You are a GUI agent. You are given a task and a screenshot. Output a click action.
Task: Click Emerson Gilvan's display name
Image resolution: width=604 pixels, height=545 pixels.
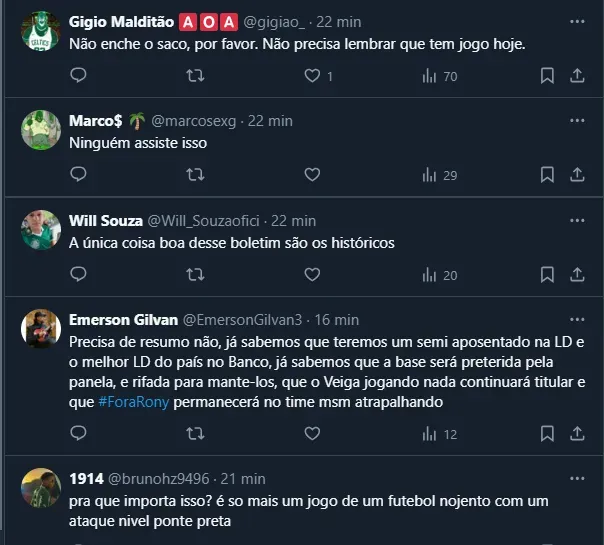123,320
